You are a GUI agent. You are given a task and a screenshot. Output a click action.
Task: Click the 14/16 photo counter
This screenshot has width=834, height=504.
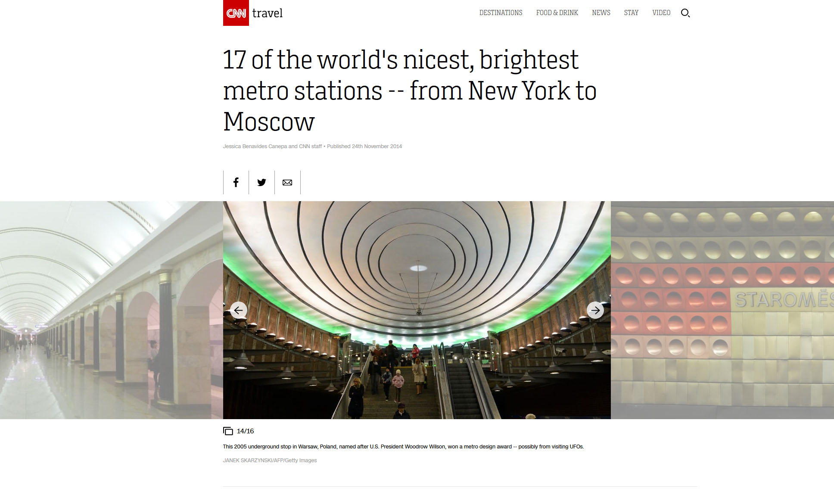coord(245,431)
